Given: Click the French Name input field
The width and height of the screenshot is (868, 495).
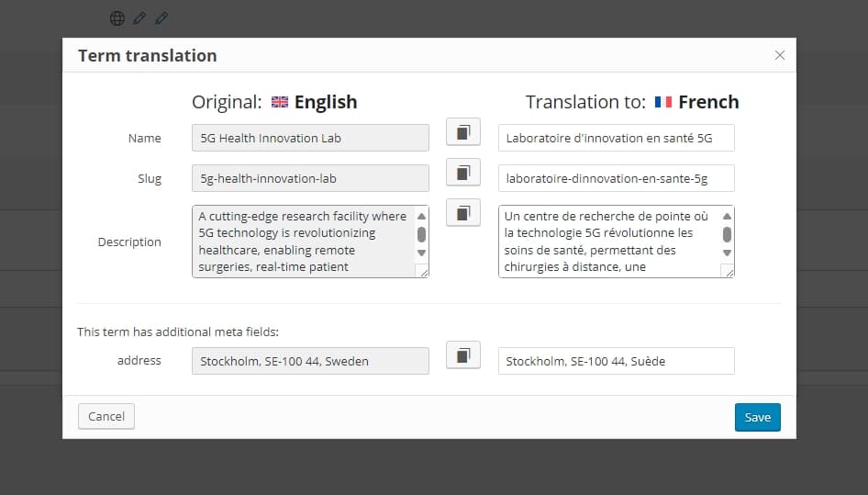Looking at the screenshot, I should coord(616,138).
